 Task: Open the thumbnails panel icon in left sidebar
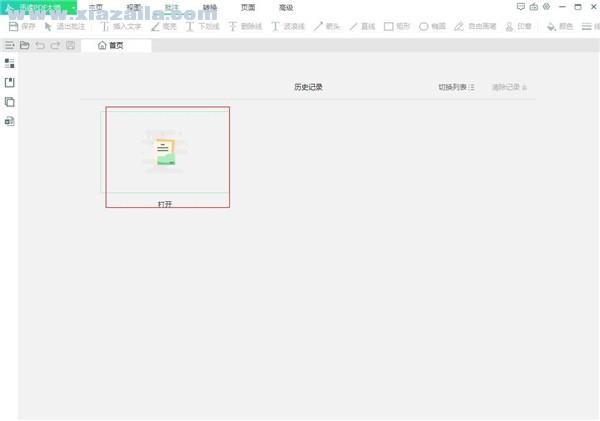pyautogui.click(x=10, y=63)
